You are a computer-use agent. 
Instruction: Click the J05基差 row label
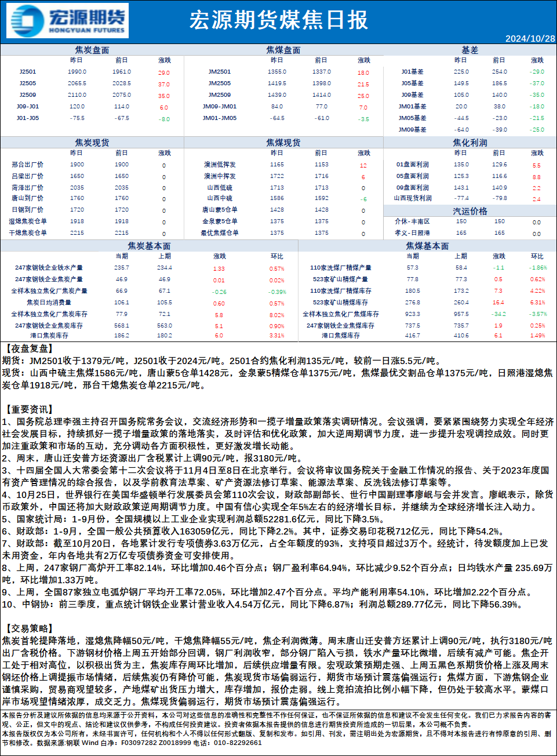(x=413, y=83)
